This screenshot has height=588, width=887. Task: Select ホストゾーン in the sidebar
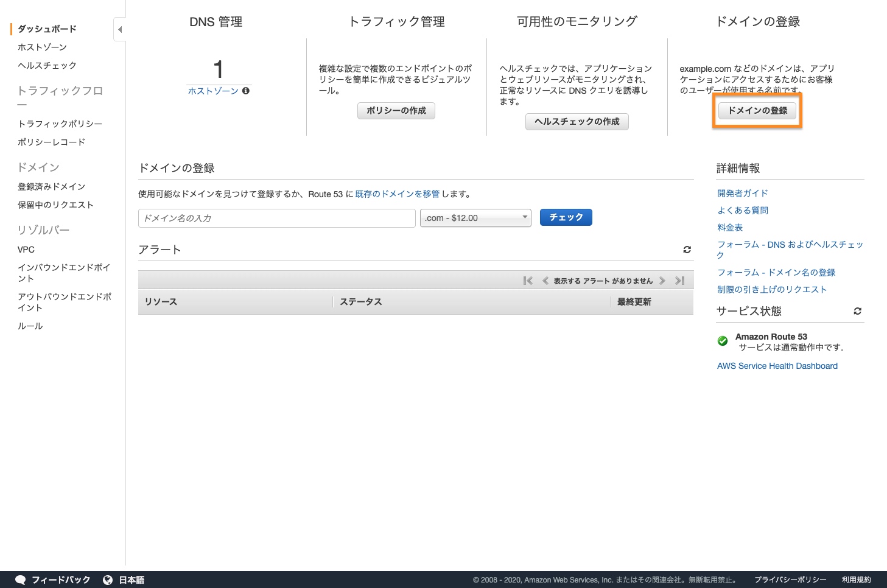pyautogui.click(x=42, y=47)
